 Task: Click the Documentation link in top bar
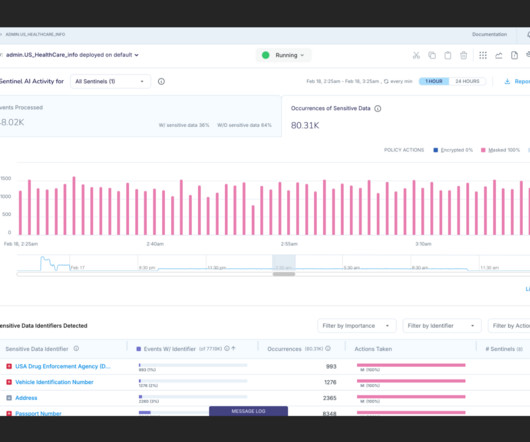489,34
